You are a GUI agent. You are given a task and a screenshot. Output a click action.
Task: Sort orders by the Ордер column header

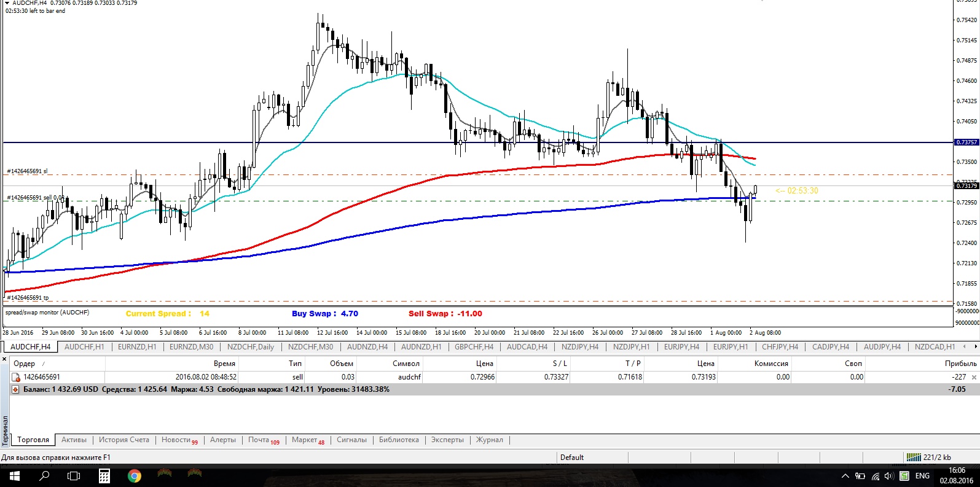pos(57,364)
